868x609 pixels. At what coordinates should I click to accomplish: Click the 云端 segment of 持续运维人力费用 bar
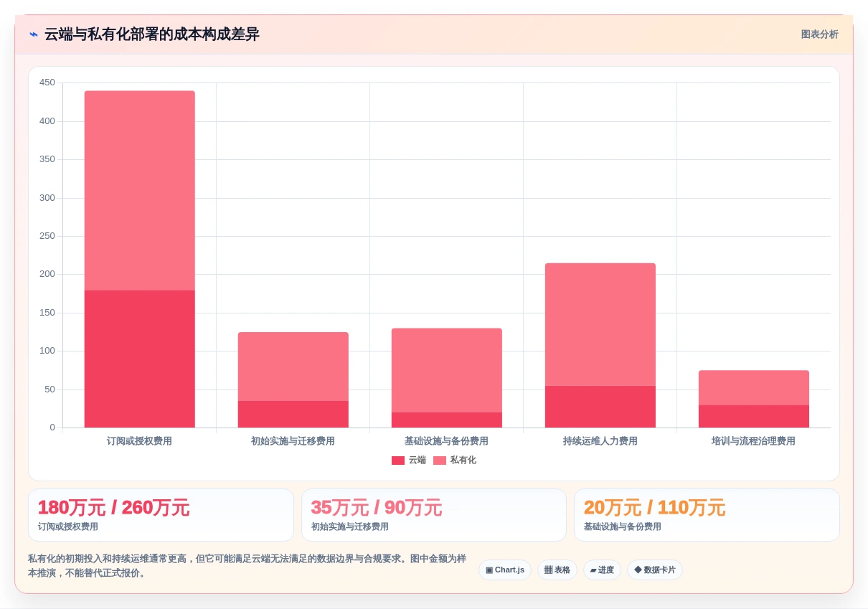pyautogui.click(x=600, y=407)
